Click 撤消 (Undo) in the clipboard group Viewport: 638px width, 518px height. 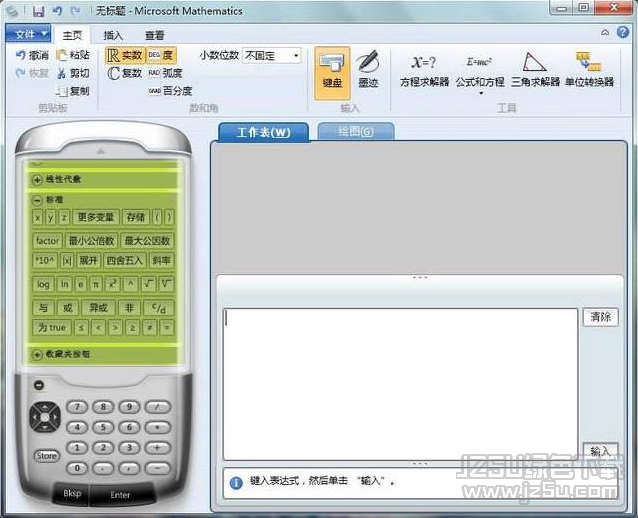tap(32, 55)
